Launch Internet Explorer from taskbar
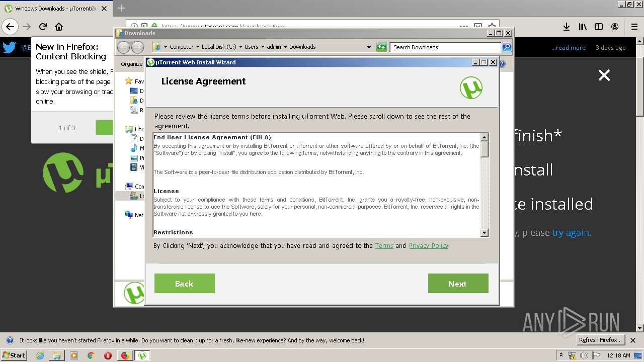 40,355
